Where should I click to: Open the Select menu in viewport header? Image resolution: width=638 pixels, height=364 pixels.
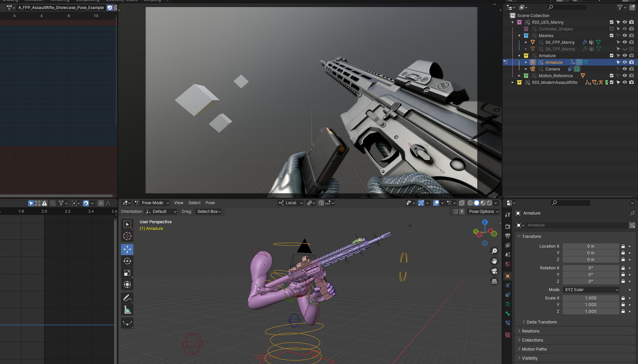[x=194, y=203]
